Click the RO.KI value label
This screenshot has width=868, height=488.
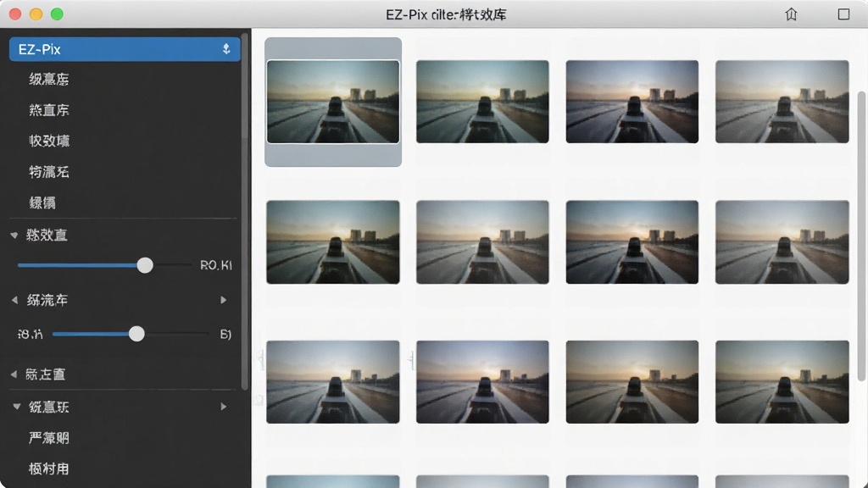[216, 265]
